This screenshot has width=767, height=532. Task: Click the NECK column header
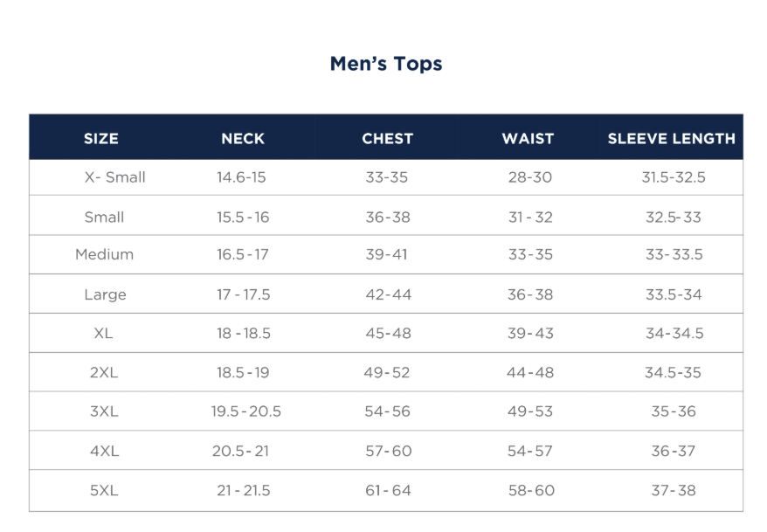coord(243,138)
